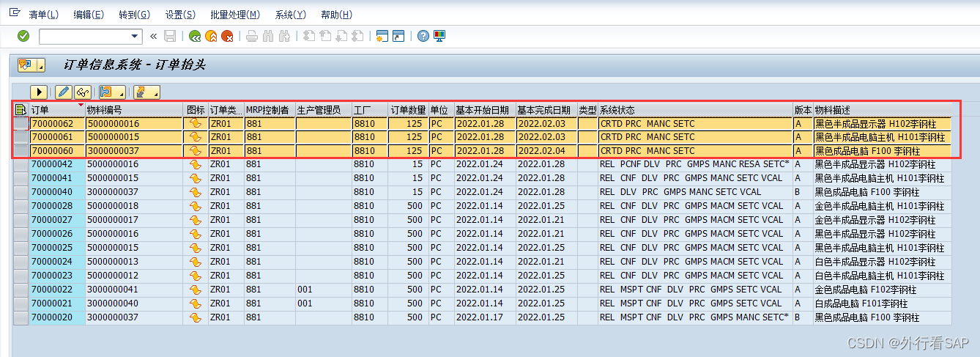This screenshot has height=357, width=980.
Task: Click order number 70000023 cell
Action: pyautogui.click(x=57, y=276)
